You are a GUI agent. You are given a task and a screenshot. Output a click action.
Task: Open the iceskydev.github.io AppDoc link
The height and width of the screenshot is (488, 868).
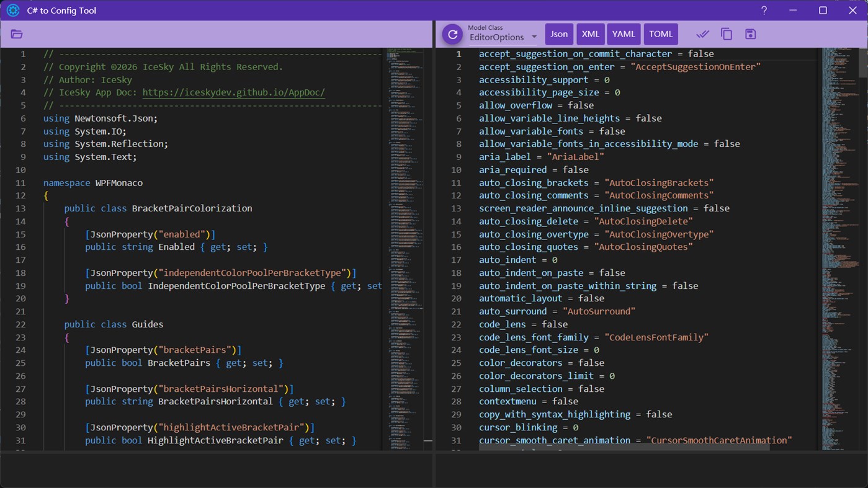(233, 92)
